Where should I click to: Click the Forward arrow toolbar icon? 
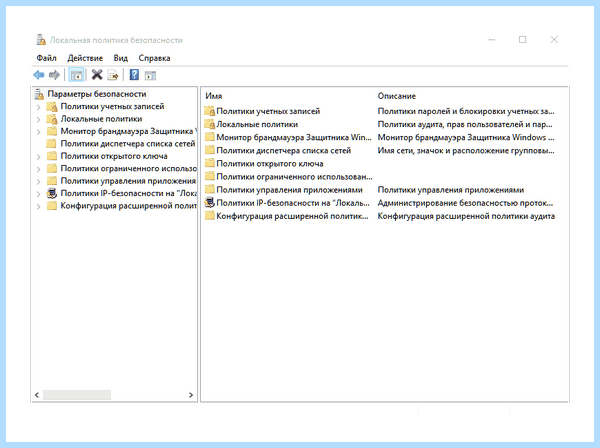tap(54, 75)
